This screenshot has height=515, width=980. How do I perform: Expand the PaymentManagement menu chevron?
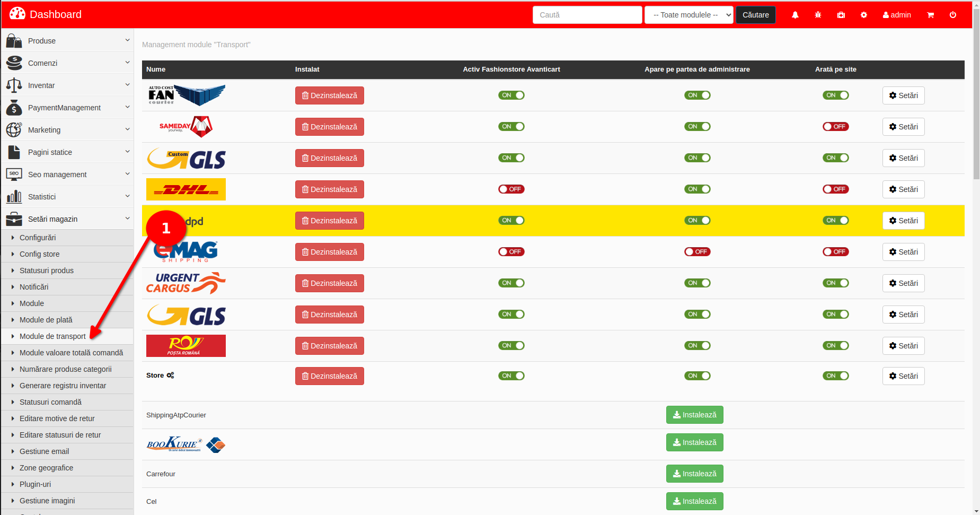click(127, 107)
